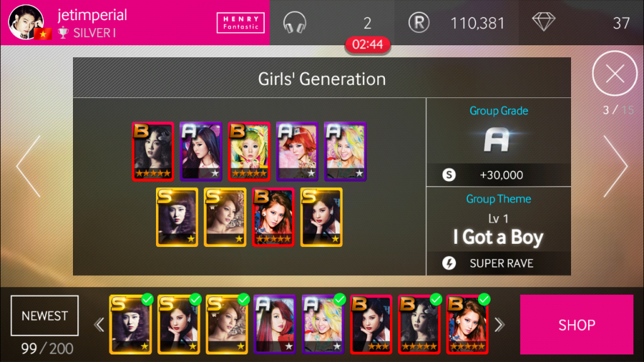644x362 pixels.
Task: Open the jetimperial profile avatar
Action: coord(26,22)
